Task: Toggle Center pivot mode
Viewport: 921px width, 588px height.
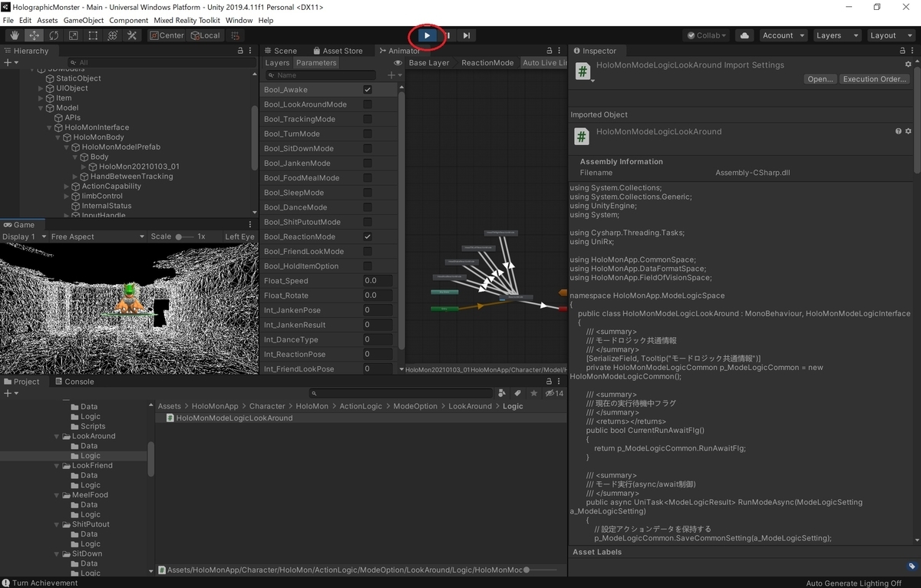Action: coord(167,35)
